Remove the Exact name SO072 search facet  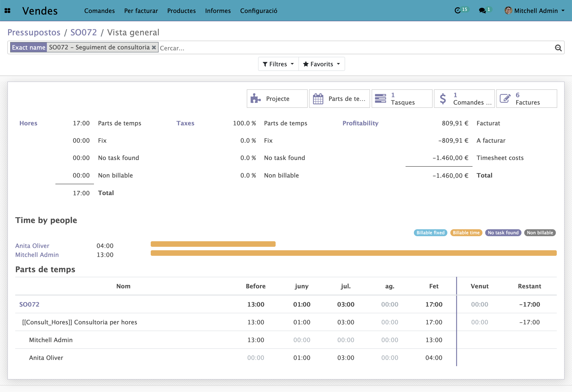tap(154, 47)
